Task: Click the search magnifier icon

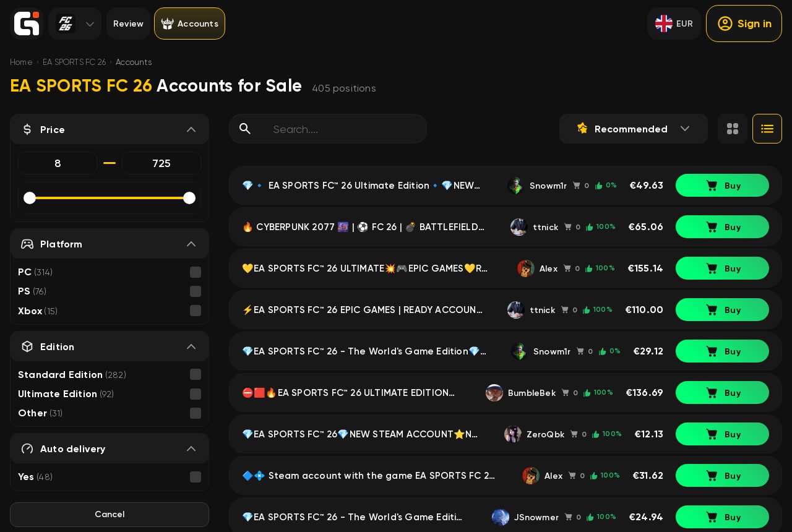Action: 245,129
